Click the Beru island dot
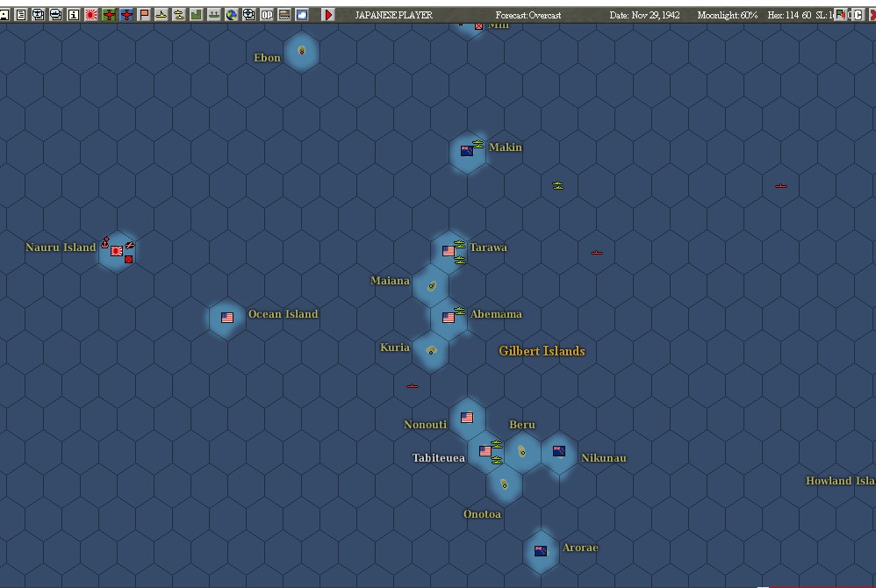The image size is (876, 588). click(521, 450)
